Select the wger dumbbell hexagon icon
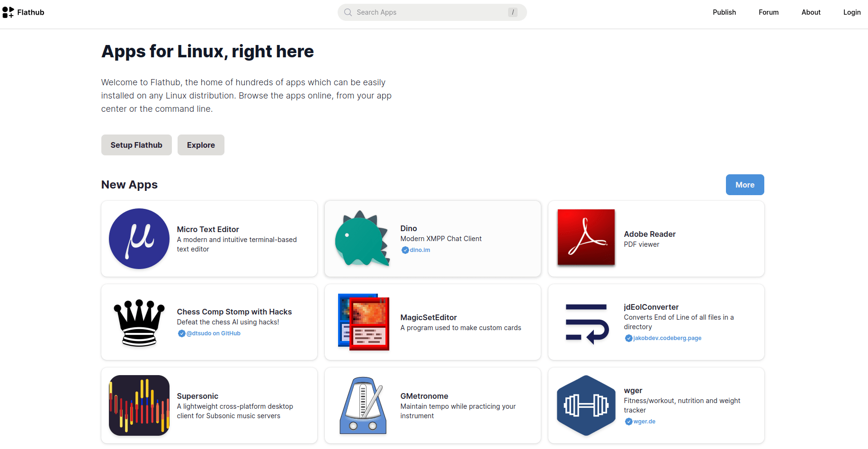The width and height of the screenshot is (868, 449). [x=586, y=405]
